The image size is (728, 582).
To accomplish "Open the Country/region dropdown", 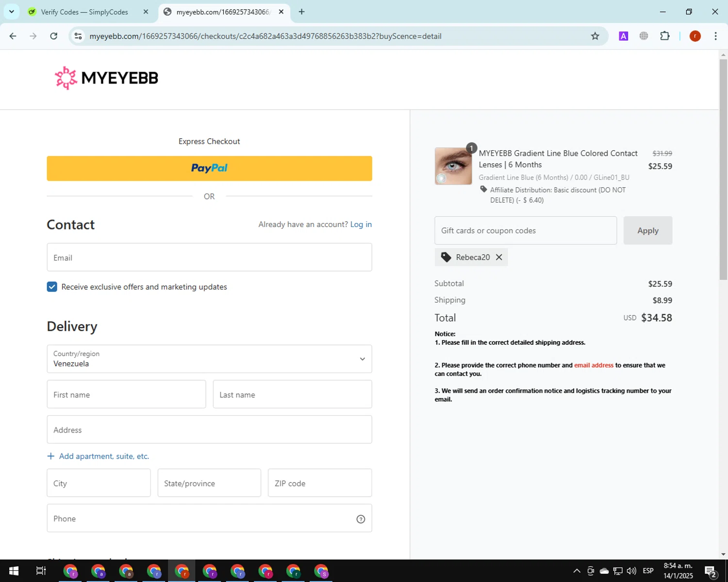I will tap(209, 359).
